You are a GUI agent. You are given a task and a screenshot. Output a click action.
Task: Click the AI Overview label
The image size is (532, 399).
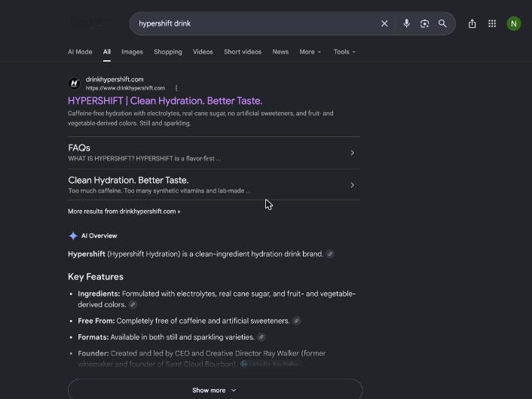tap(99, 236)
